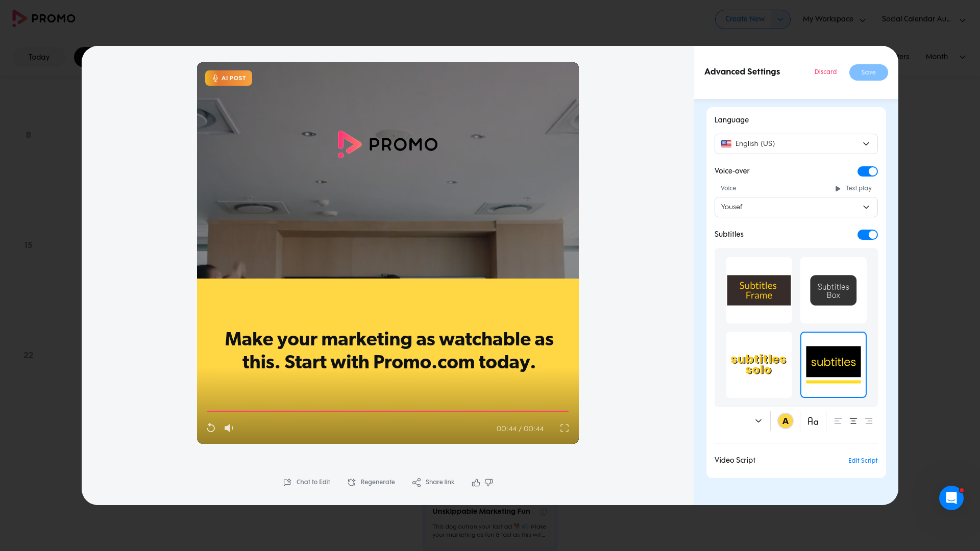Click the thumbs down icon
This screenshot has height=551, width=980.
point(488,482)
